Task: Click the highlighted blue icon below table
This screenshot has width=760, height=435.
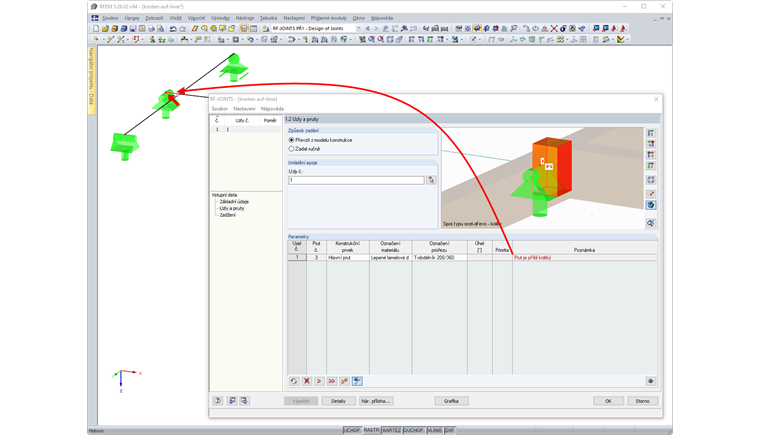Action: (x=357, y=381)
